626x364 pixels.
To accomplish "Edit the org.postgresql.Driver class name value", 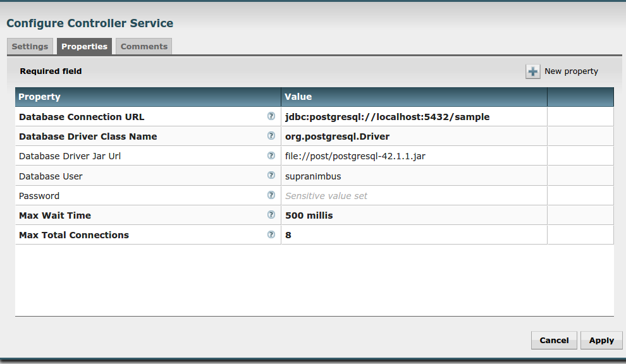I will (x=337, y=136).
